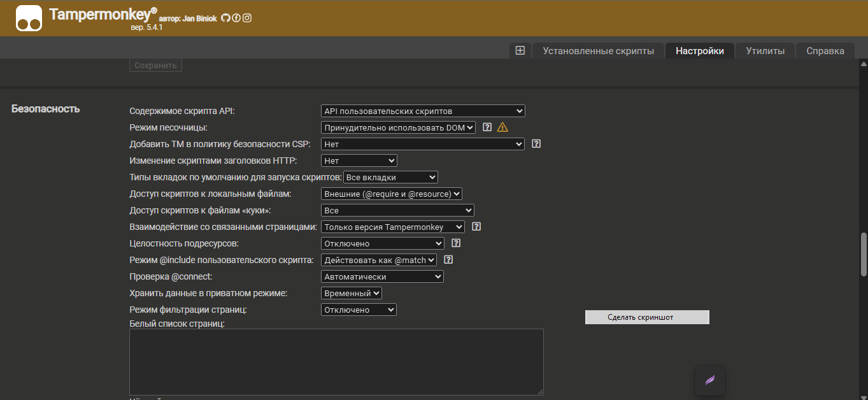Screen dimensions: 868x400
Task: Open Целостность подресурсов dropdown
Action: 382,243
